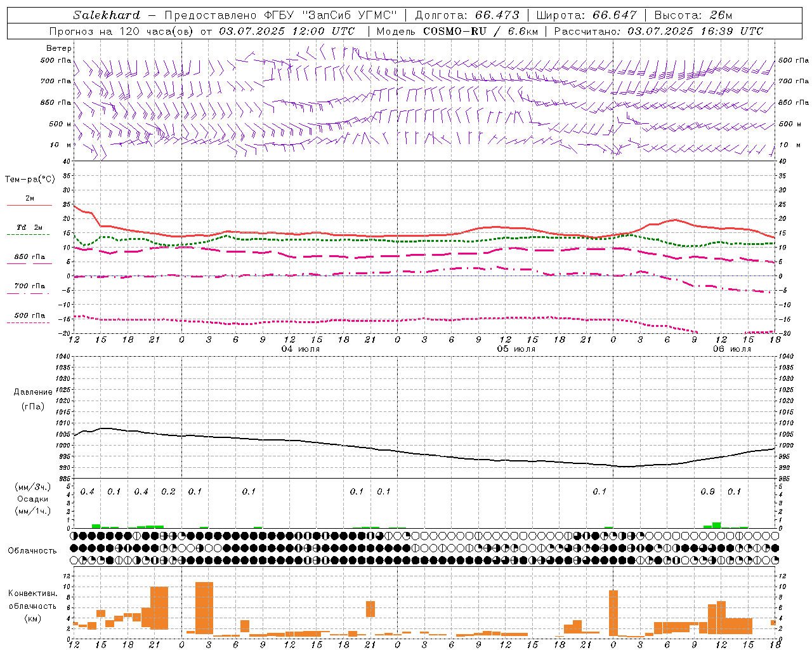812x650 pixels.
Task: Click the Модель COSMO-RU / 6.6км label
Action: [457, 31]
